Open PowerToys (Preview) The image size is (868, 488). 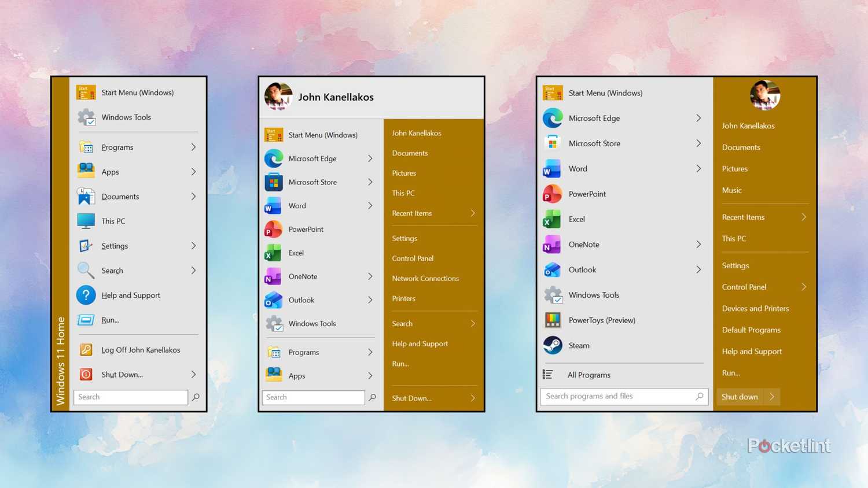(602, 320)
